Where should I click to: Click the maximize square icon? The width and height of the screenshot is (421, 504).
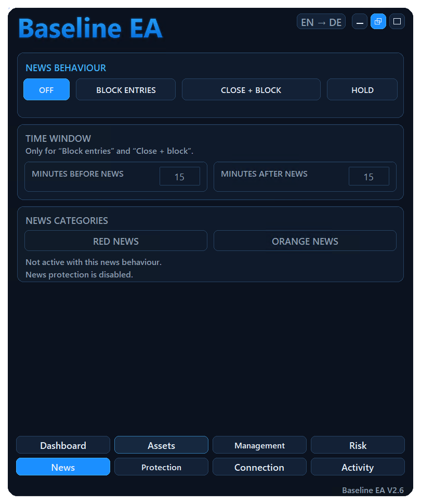coord(397,21)
